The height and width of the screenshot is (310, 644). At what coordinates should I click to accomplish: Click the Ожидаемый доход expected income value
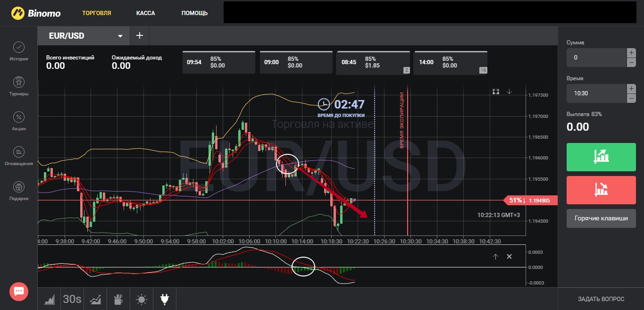pyautogui.click(x=121, y=66)
